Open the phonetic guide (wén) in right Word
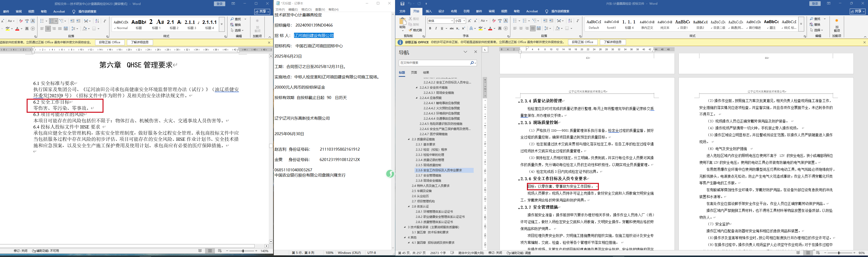Viewport: 868px width, 257px height. (500, 21)
